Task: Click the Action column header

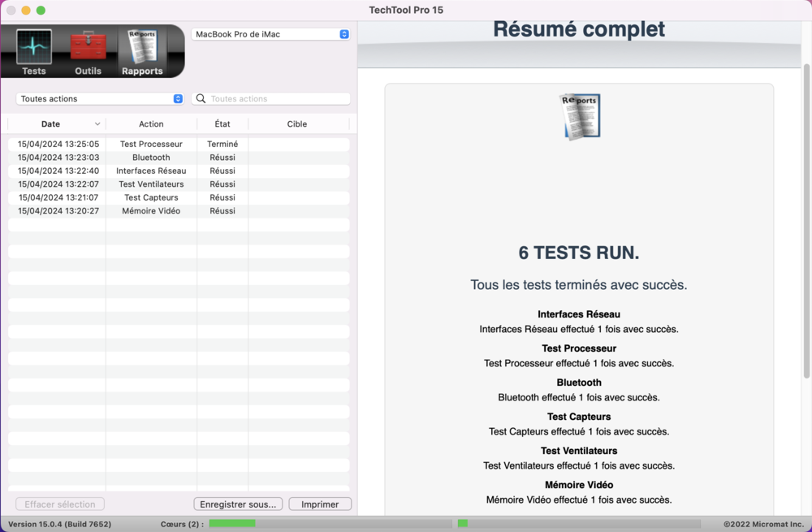Action: pyautogui.click(x=151, y=123)
